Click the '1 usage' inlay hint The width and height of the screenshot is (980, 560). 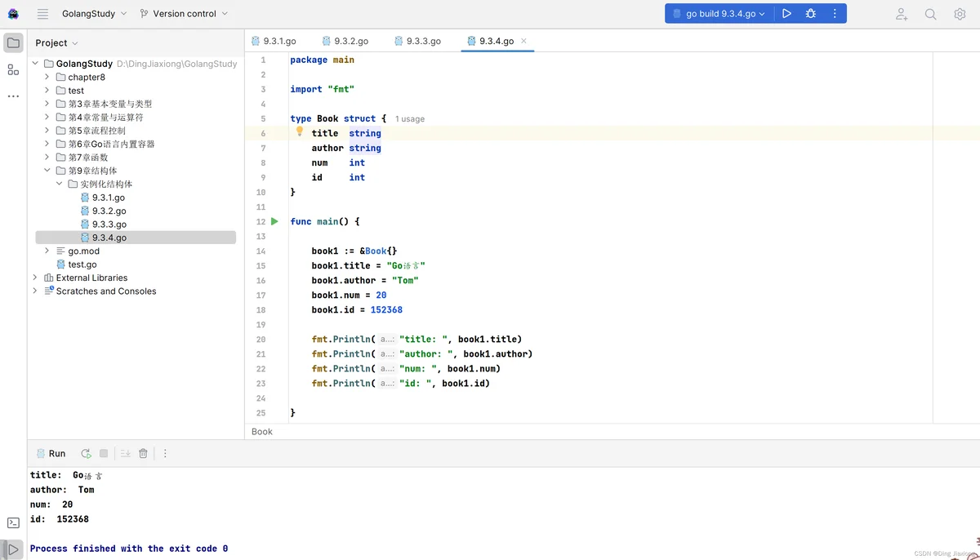(x=410, y=119)
